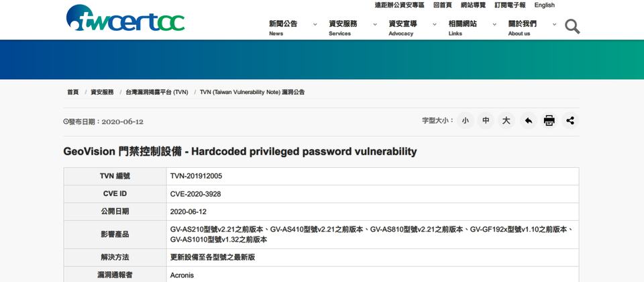Go to 遠距辦公資安專區 link
Viewport: 644px width, 282px height.
pos(400,5)
